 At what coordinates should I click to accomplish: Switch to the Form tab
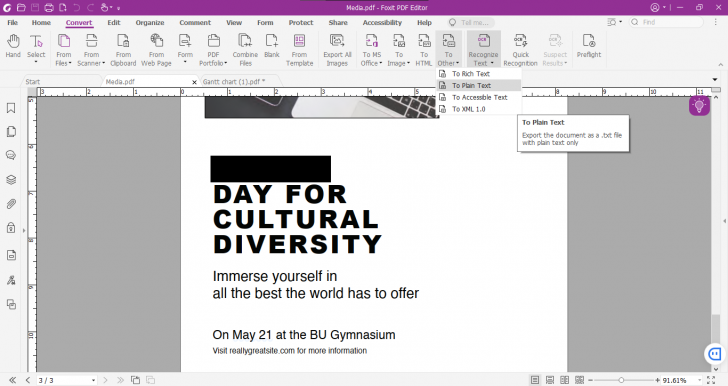265,22
